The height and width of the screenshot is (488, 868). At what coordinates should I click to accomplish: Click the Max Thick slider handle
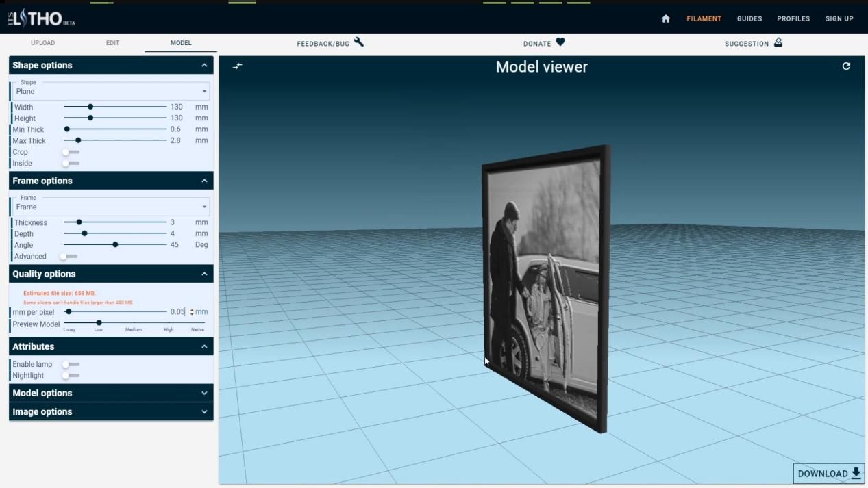tap(78, 140)
